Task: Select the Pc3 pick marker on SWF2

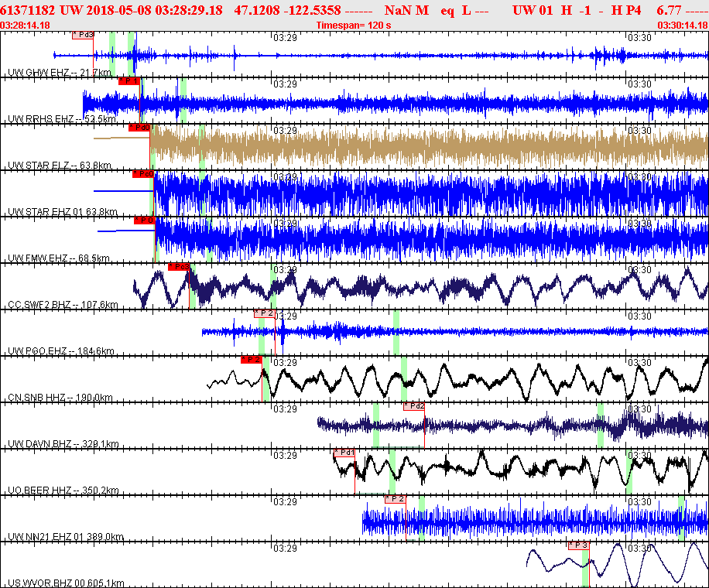Action: coord(179,267)
